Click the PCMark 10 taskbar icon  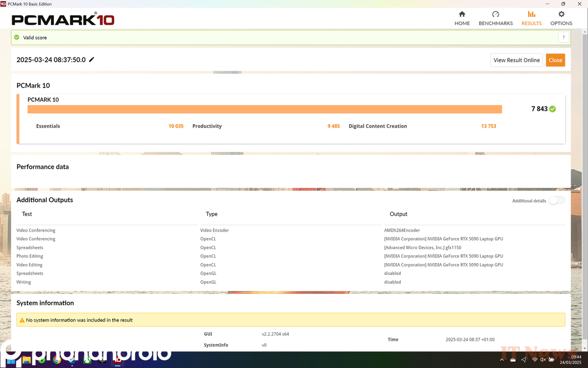click(x=117, y=360)
